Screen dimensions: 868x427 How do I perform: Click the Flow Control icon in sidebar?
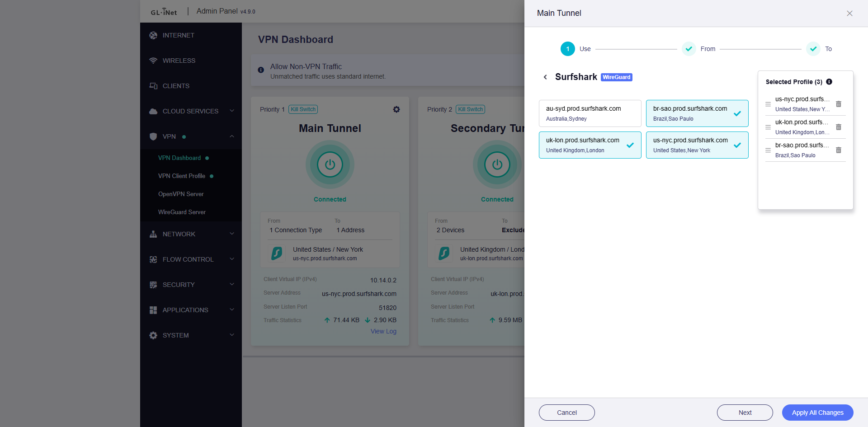[x=153, y=259]
